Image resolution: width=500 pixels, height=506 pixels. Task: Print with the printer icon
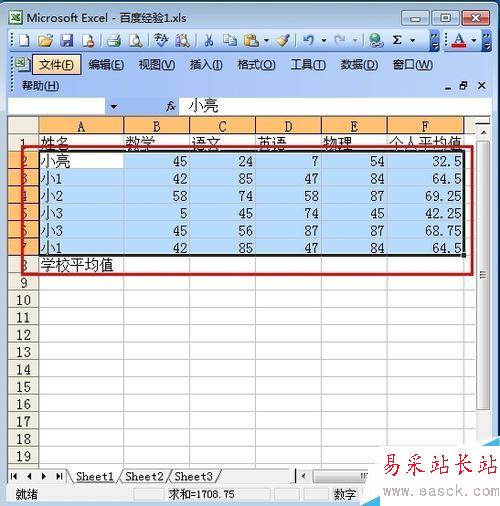coord(114,41)
